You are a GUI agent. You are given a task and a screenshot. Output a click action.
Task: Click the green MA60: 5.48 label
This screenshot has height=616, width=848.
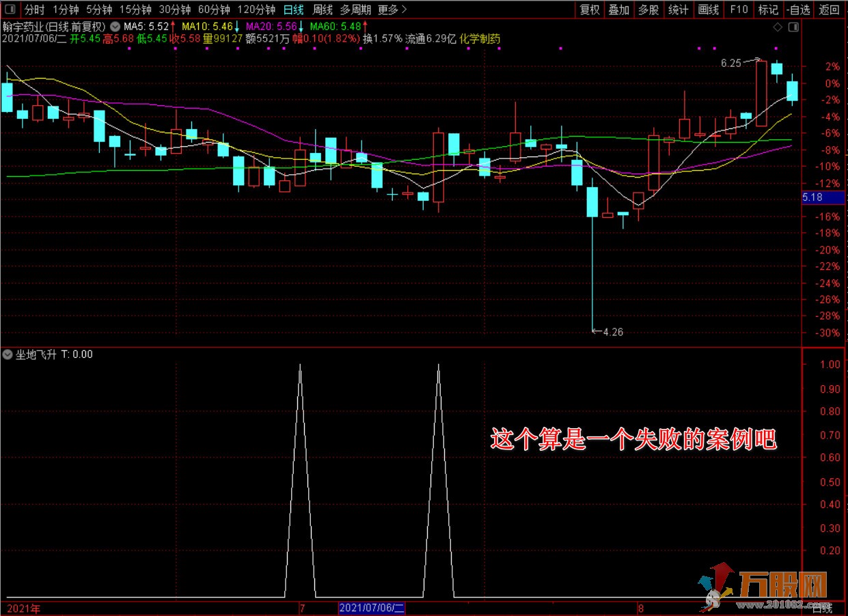pyautogui.click(x=335, y=27)
